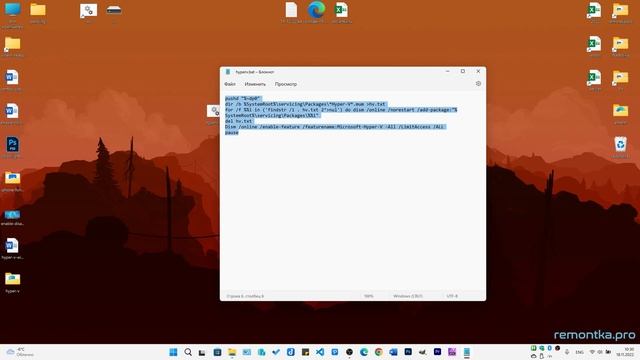Screen dimensions: 640x360
Task: Click cursor position "Строка 6" in status bar
Action: (245, 296)
